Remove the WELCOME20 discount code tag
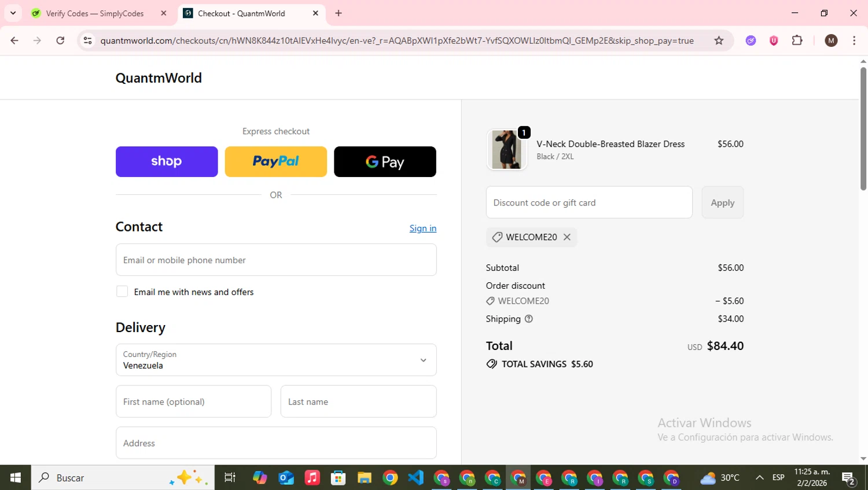Screen dimensions: 868x490 [x=567, y=237]
